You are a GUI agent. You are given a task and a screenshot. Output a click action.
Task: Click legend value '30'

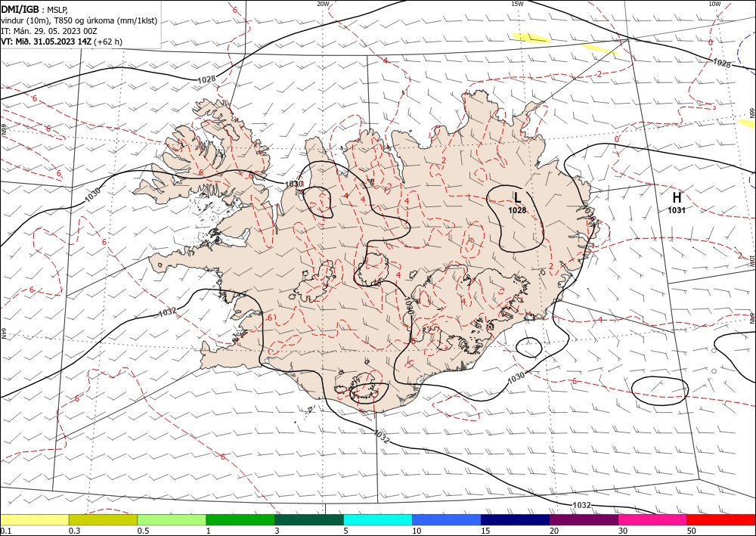click(x=622, y=531)
